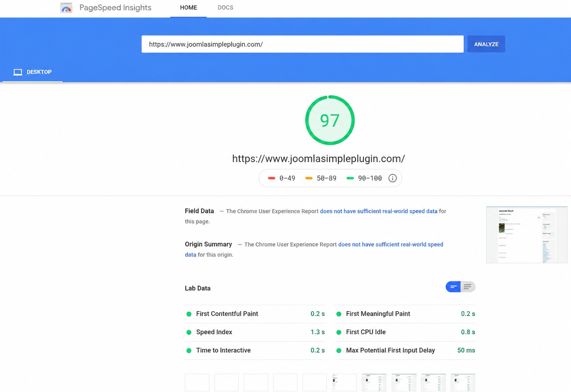The width and height of the screenshot is (571, 392).
Task: Open Field Data's insufficient speed data link
Action: tap(379, 211)
